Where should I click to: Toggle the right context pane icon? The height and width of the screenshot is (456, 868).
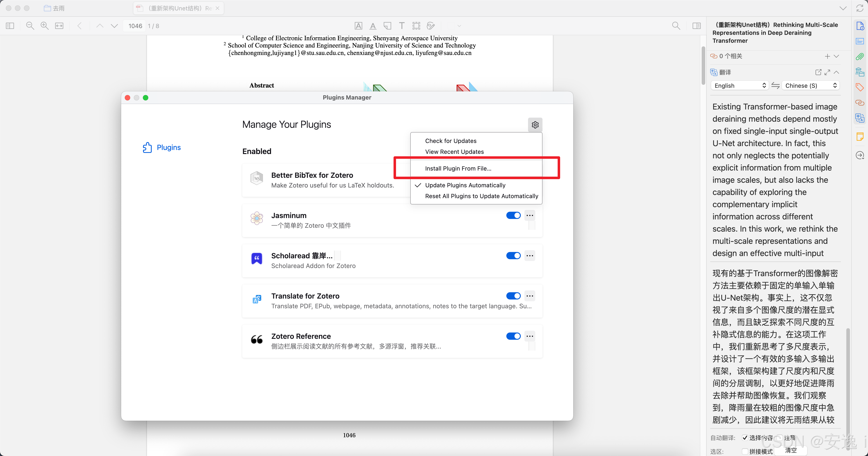pyautogui.click(x=696, y=26)
